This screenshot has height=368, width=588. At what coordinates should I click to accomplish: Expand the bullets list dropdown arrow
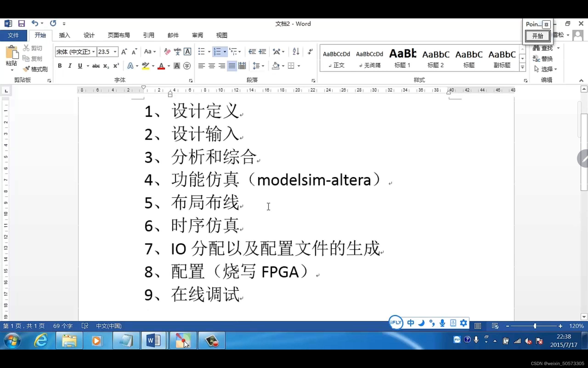[x=209, y=52]
